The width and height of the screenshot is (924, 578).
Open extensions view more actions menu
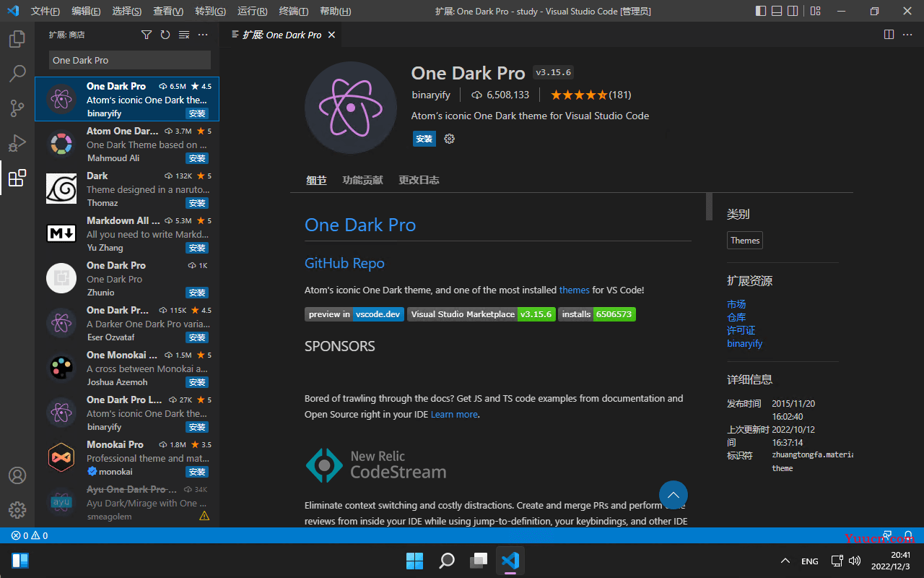pyautogui.click(x=203, y=35)
